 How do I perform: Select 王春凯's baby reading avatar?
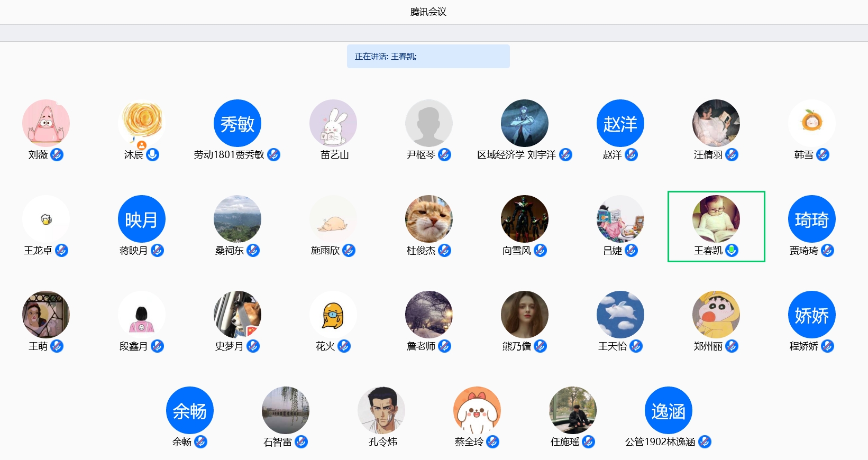716,219
